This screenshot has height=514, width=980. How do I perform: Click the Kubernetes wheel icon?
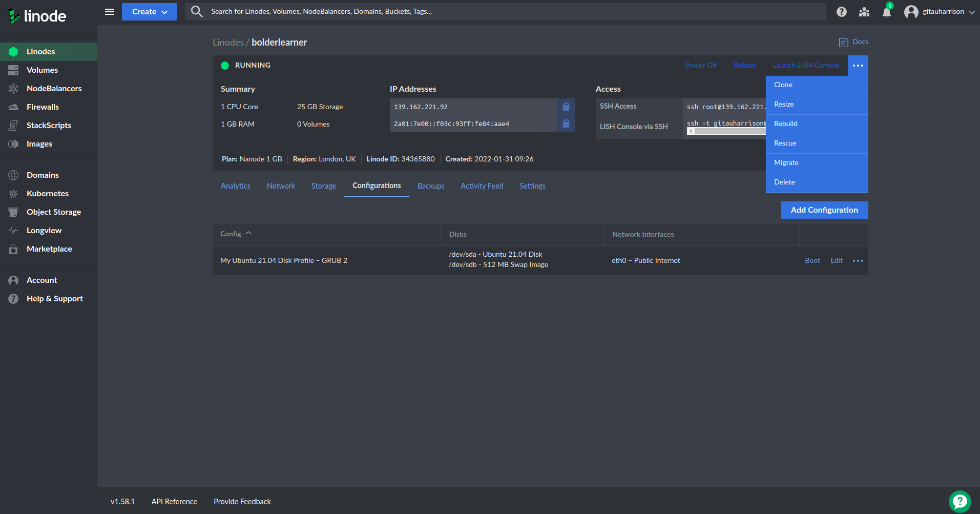click(x=13, y=194)
